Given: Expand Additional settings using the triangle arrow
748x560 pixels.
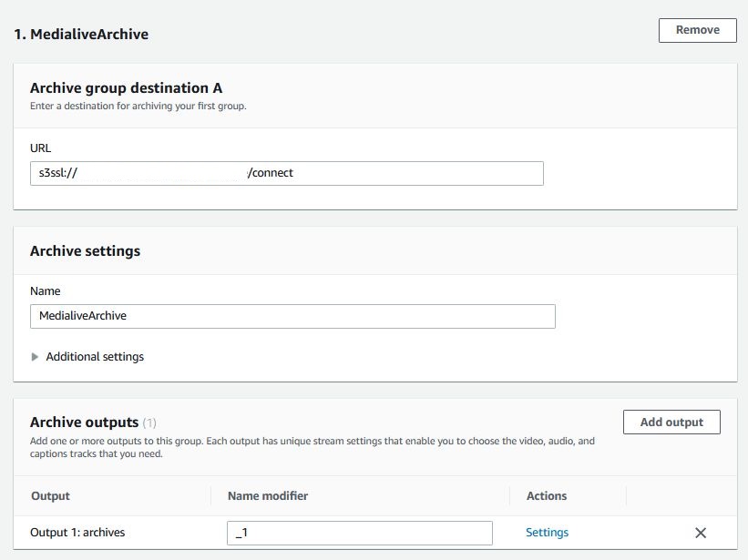Looking at the screenshot, I should tap(36, 357).
